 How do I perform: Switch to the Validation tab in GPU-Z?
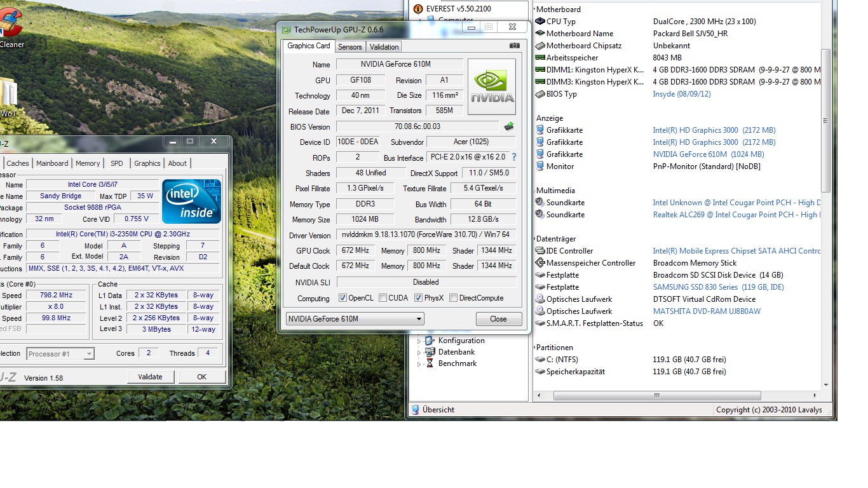(x=384, y=47)
